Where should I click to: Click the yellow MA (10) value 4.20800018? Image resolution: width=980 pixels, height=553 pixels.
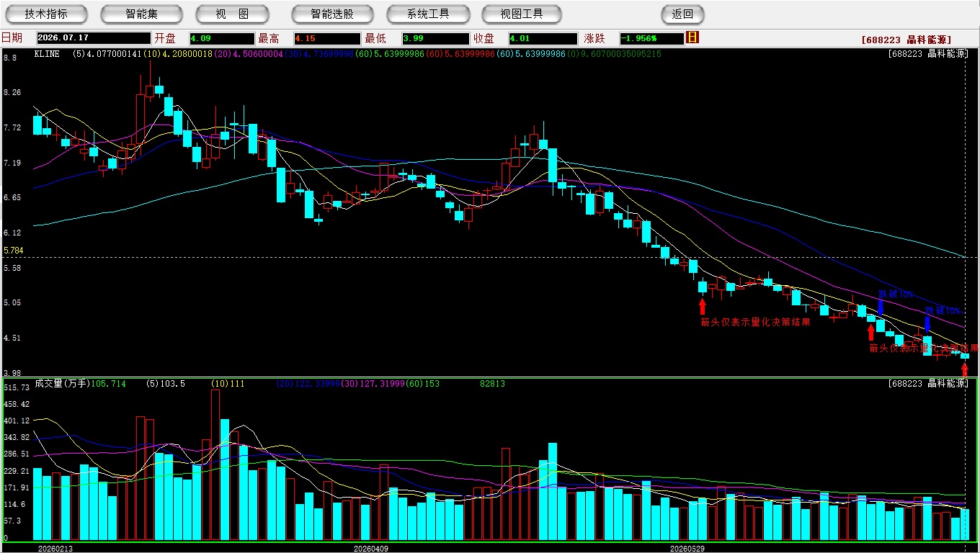pos(177,53)
